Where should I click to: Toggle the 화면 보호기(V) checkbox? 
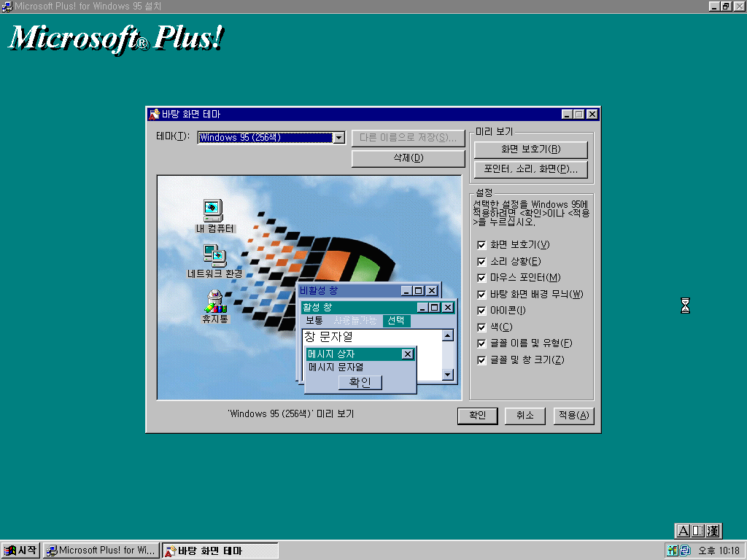481,245
